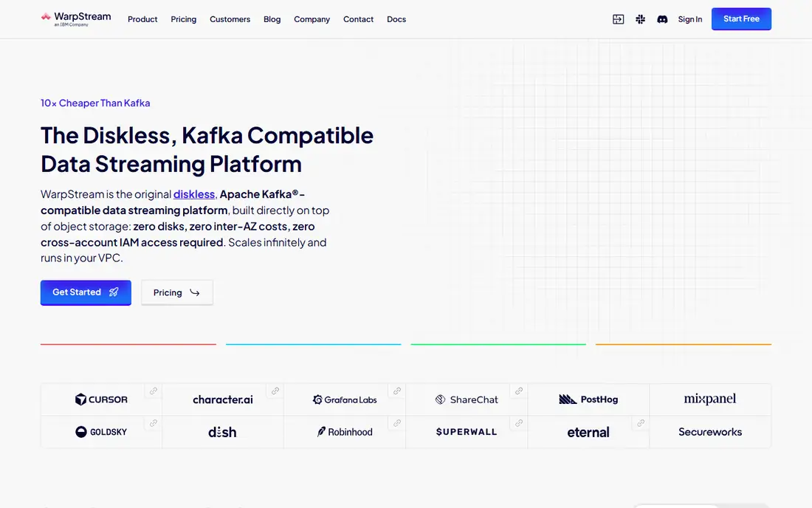This screenshot has width=812, height=508.
Task: Open Docs from the navigation bar
Action: click(x=396, y=19)
